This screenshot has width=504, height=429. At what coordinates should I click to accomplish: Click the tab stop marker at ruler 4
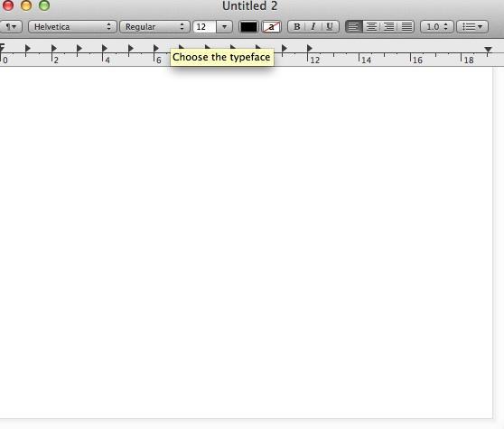[x=105, y=48]
